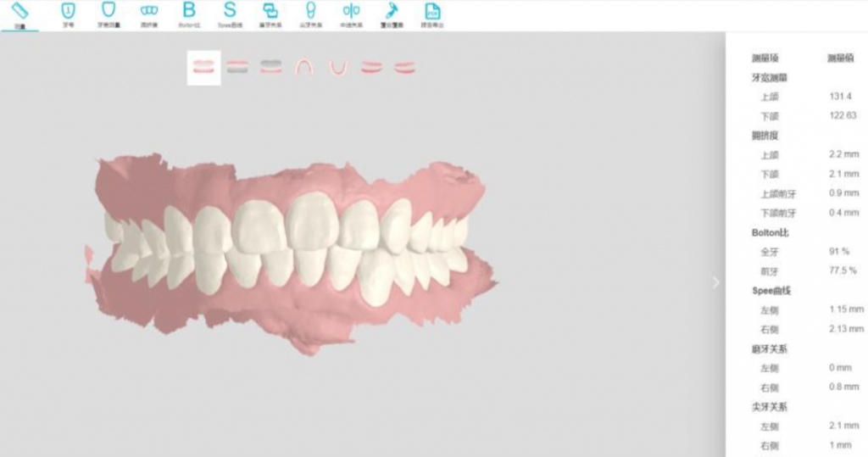Open the Bolton ratio analysis

tap(189, 13)
